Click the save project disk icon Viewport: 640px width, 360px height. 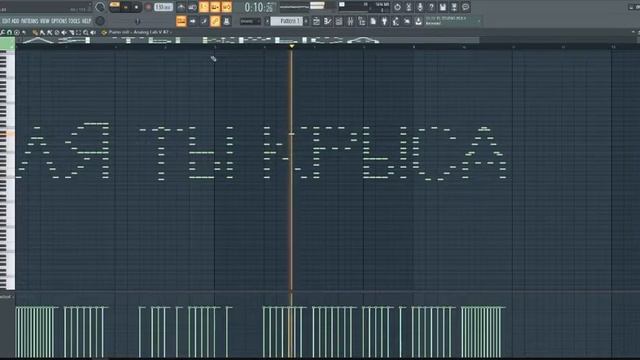click(x=443, y=7)
